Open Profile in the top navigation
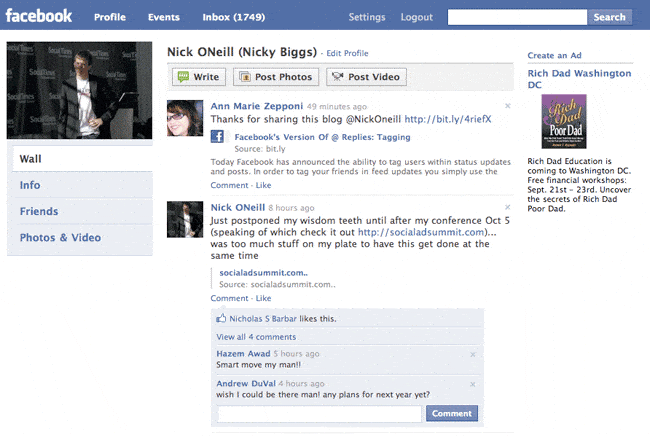Image resolution: width=650 pixels, height=436 pixels. pos(110,17)
